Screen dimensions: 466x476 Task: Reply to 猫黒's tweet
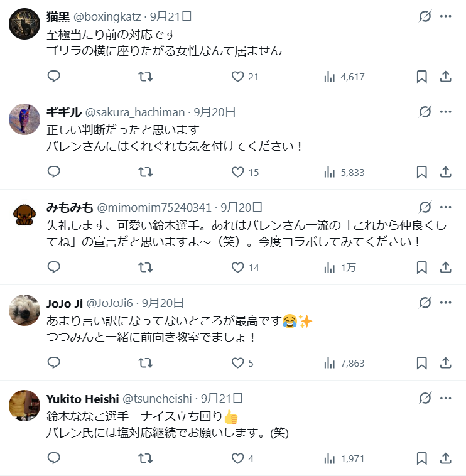[x=54, y=77]
